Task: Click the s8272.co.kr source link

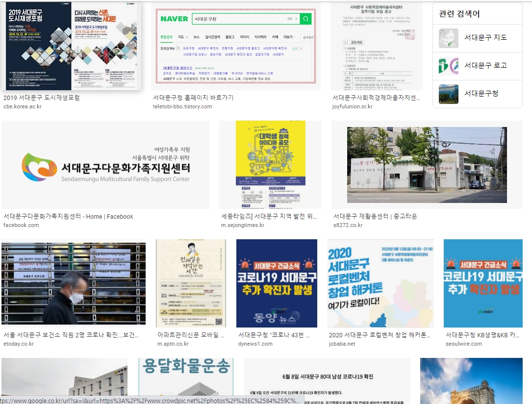Action: coord(348,225)
